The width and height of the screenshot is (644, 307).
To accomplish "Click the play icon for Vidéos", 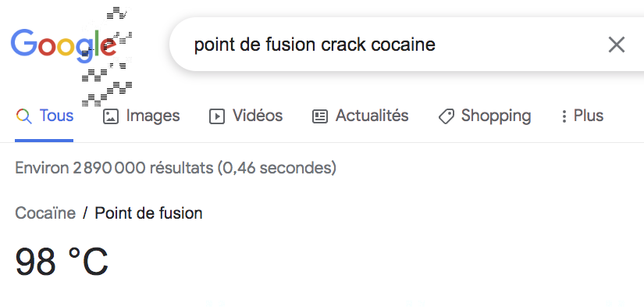I will 217,116.
